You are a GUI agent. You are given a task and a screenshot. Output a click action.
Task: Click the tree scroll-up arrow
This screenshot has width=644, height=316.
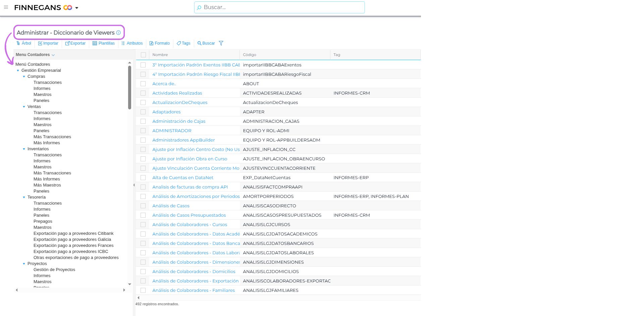[129, 63]
